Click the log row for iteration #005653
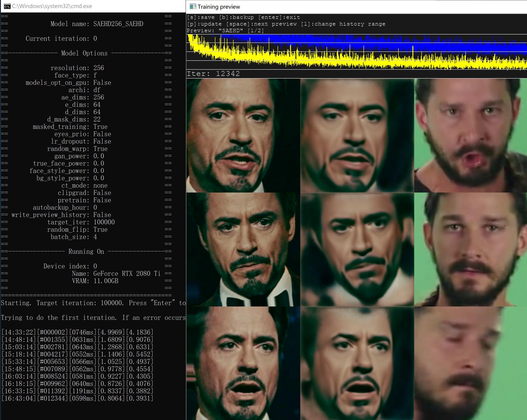Image resolution: width=527 pixels, height=420 pixels. click(77, 361)
